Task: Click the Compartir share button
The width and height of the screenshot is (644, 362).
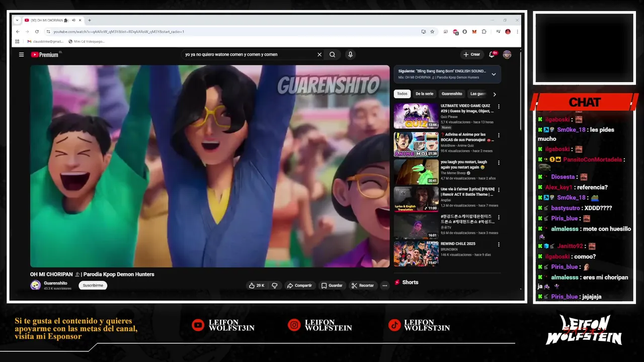Action: pos(299,286)
